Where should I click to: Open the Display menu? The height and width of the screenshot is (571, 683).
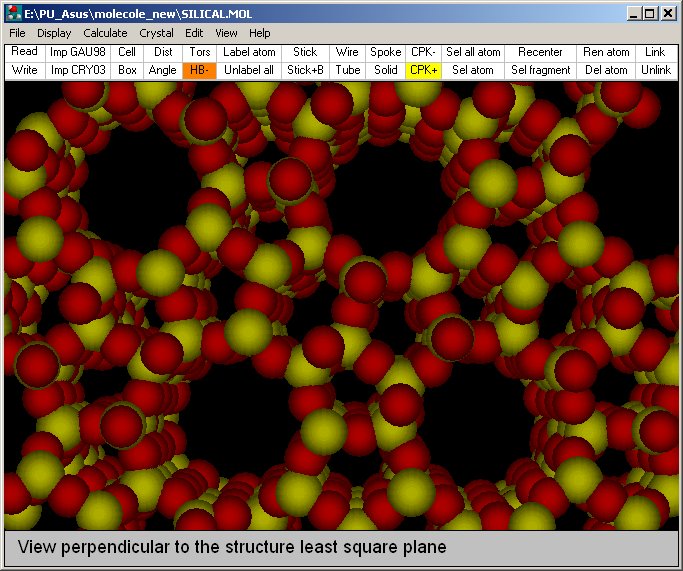(54, 33)
